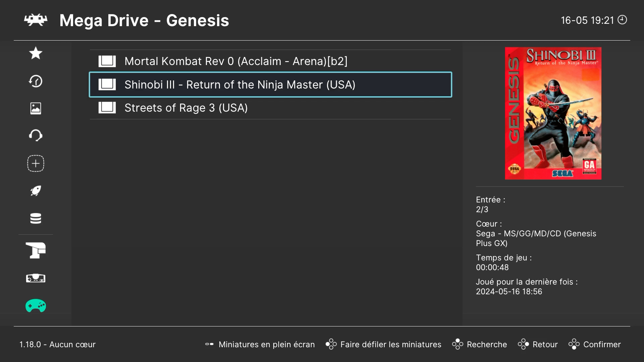The image size is (644, 362).
Task: Click Retour in the bottom bar
Action: point(545,344)
